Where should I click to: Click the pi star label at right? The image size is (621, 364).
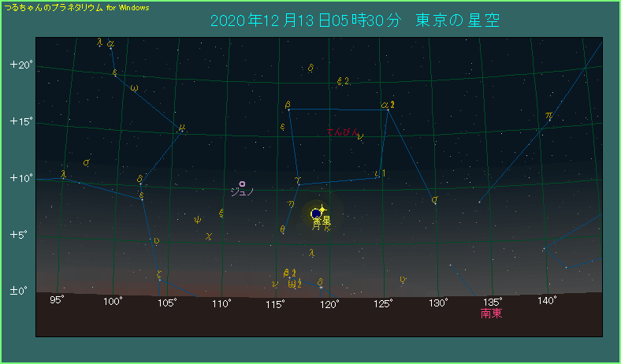[548, 116]
